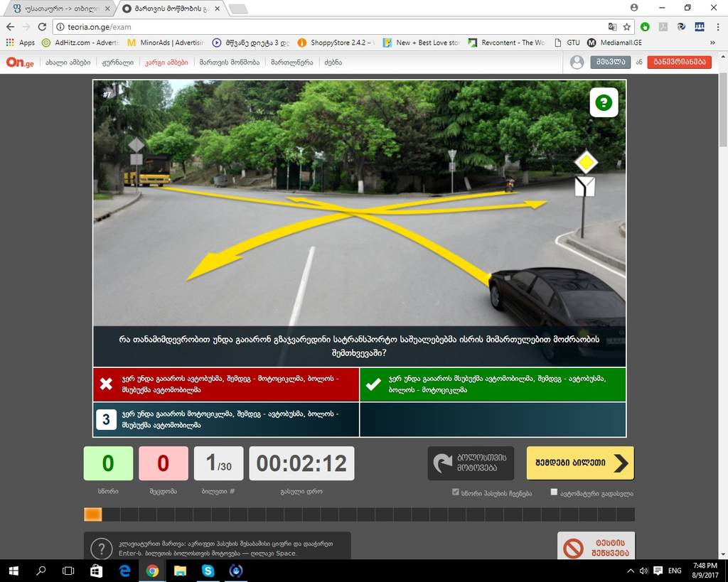Click the pink mistakes counter 0

164,463
